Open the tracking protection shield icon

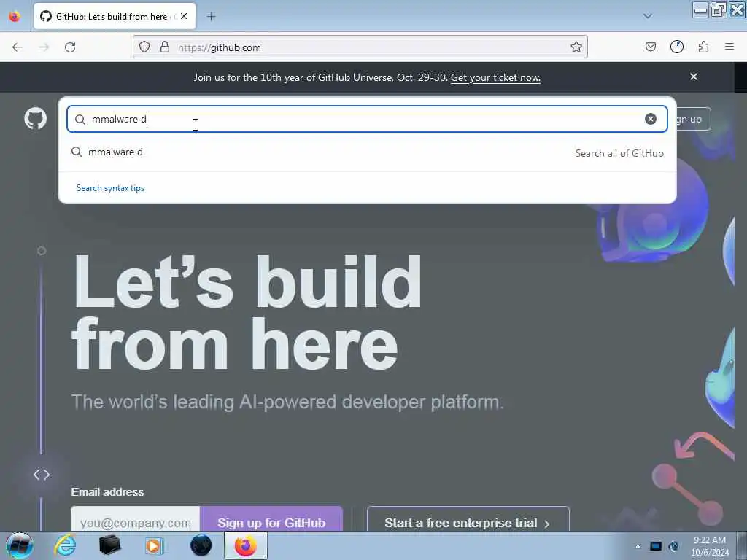tap(144, 47)
